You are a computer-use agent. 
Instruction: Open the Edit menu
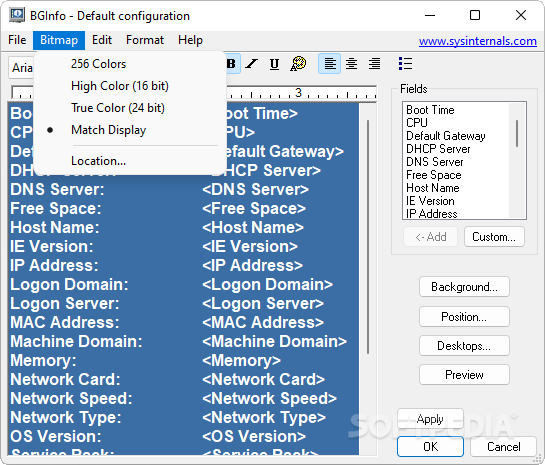click(102, 40)
